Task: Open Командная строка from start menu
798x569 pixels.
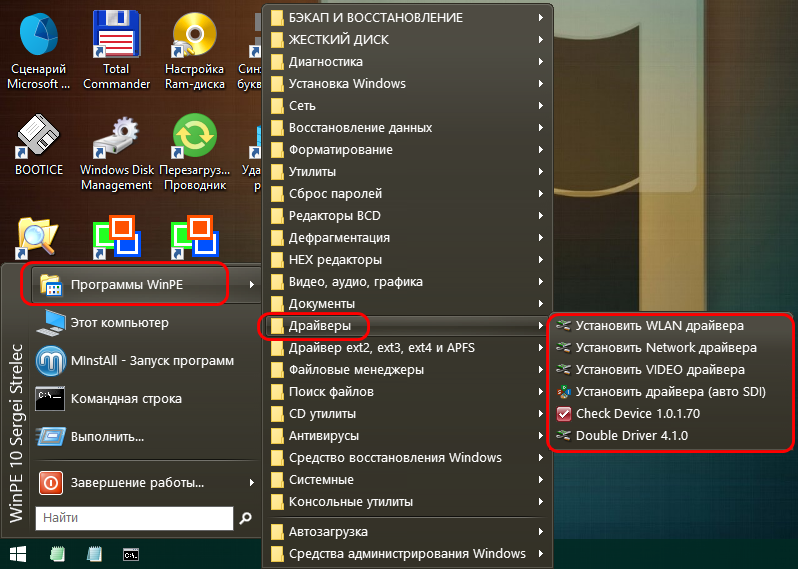Action: 147,399
